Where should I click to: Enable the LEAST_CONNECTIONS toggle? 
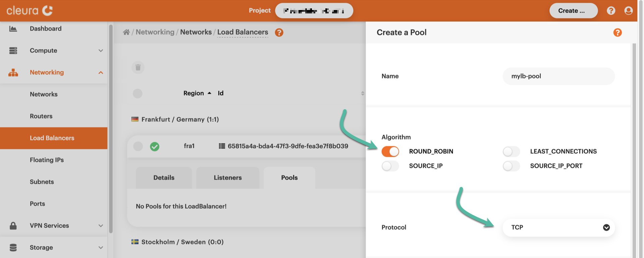pos(511,151)
